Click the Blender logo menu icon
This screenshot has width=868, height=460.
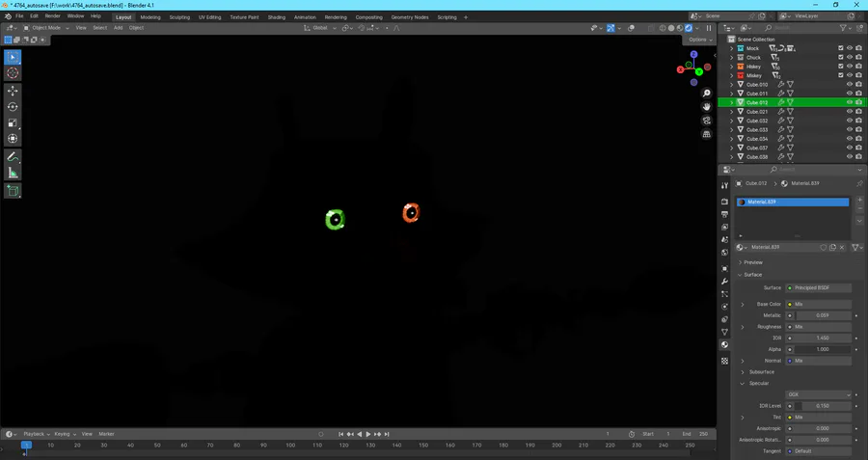(8, 16)
